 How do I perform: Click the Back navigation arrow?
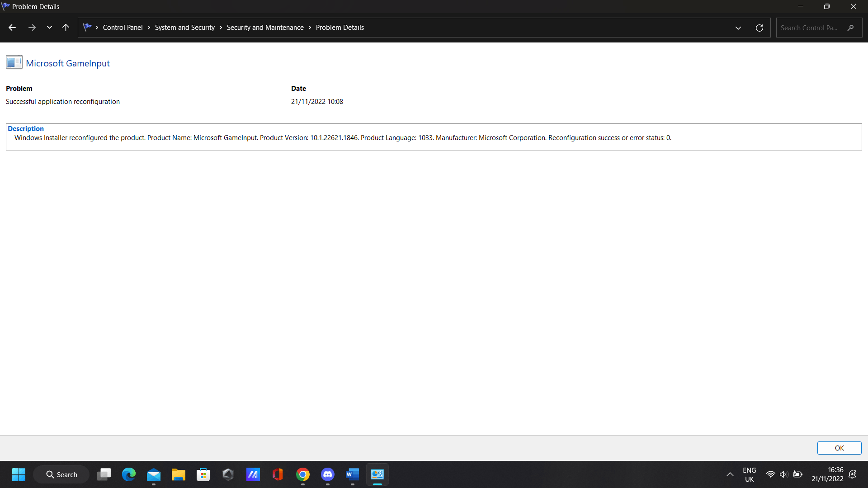pyautogui.click(x=12, y=28)
